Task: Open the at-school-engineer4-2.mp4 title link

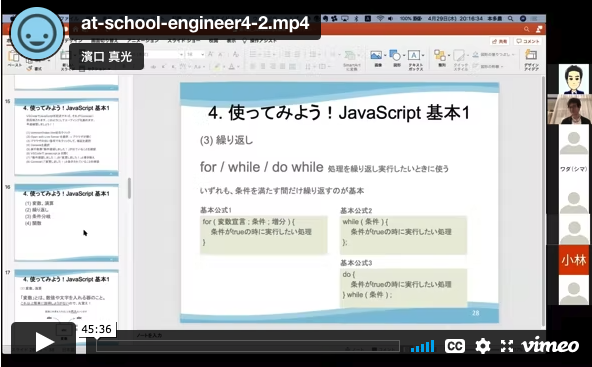Action: click(x=195, y=23)
